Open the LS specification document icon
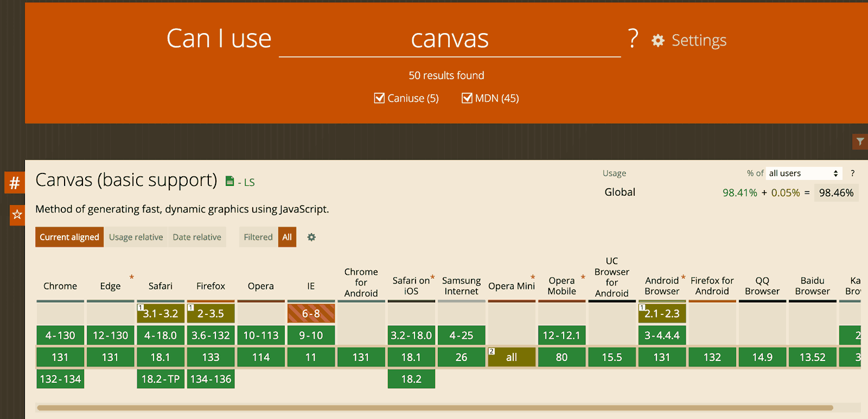 [x=229, y=181]
